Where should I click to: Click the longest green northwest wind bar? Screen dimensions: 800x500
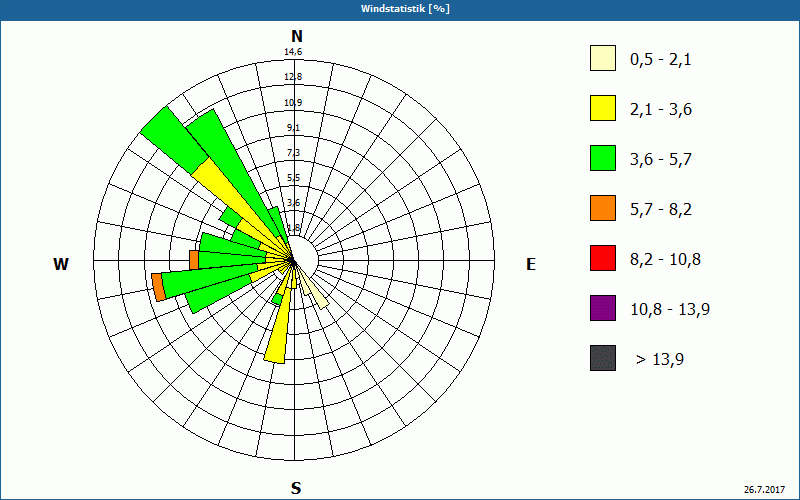click(174, 140)
